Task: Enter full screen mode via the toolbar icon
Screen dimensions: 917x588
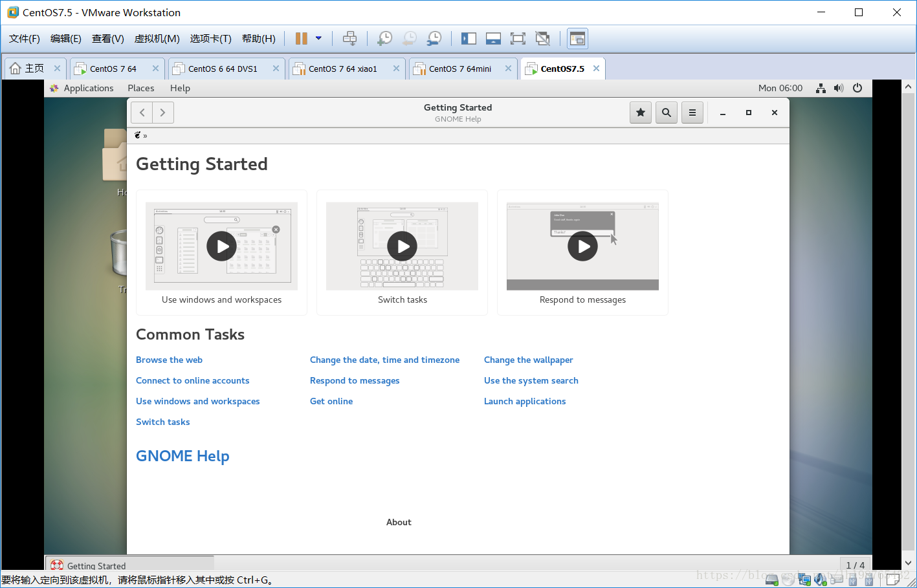Action: coord(518,38)
